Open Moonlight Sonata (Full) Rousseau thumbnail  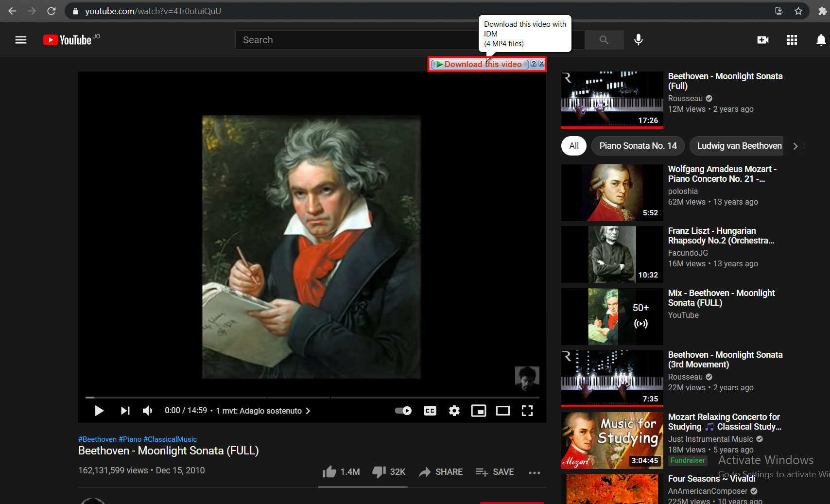(x=612, y=100)
